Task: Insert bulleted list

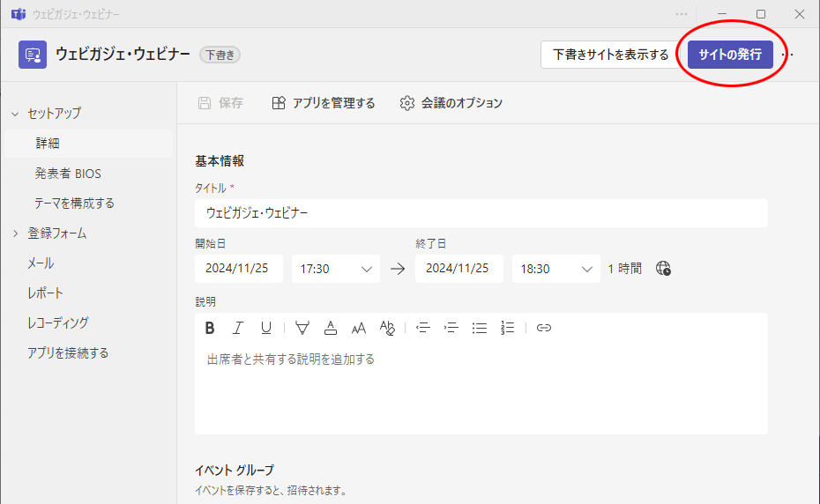Action: pyautogui.click(x=480, y=328)
